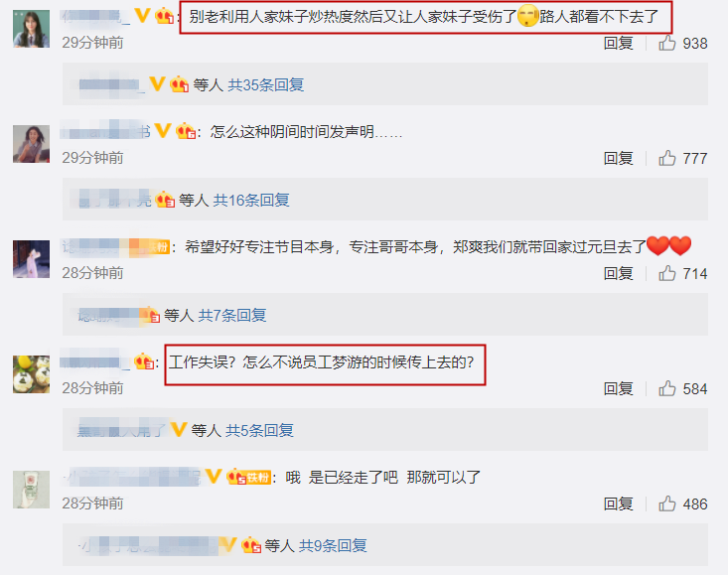Open first commenter's avatar with the girl photo
Image resolution: width=728 pixels, height=575 pixels.
click(31, 29)
